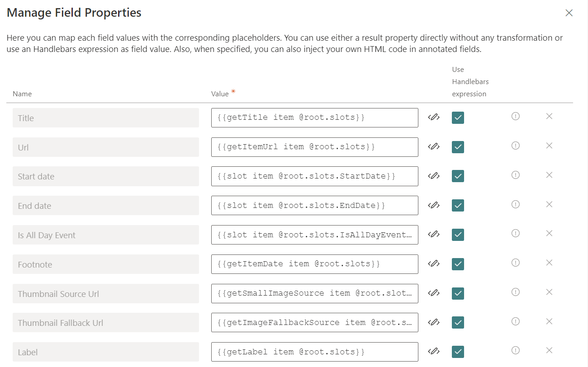Viewport: 588px width, 367px height.
Task: Delete the Thumbnail Fallback Url row
Action: (549, 321)
